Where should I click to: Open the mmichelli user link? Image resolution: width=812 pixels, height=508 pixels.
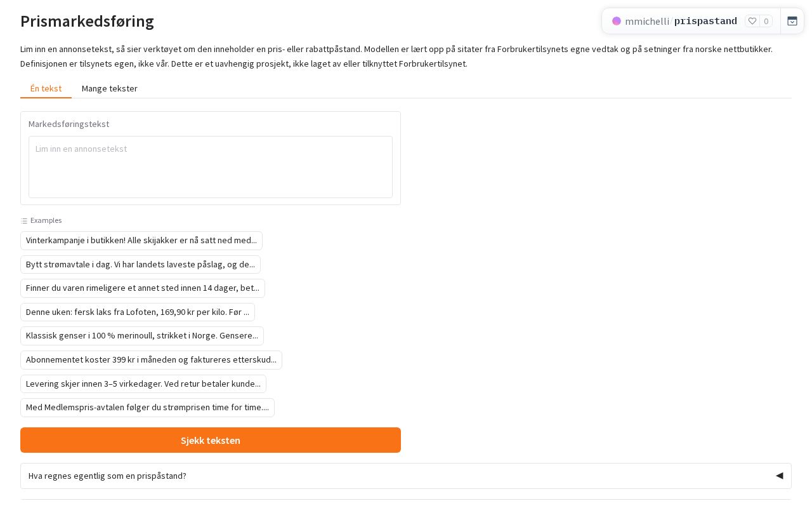(647, 21)
